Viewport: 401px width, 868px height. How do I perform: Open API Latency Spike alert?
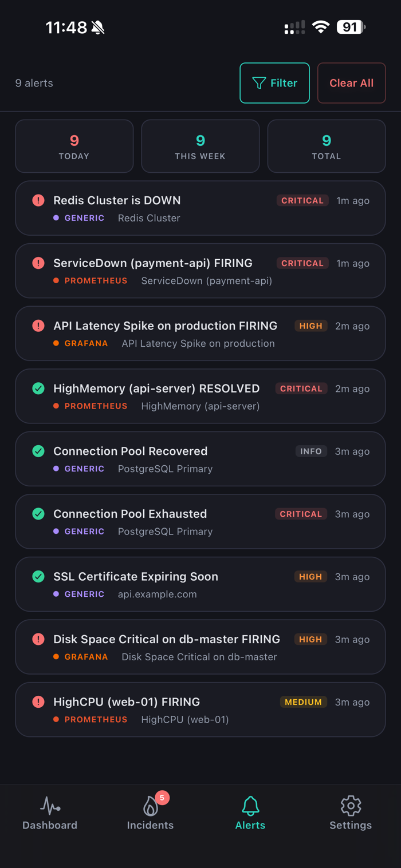pos(165,326)
